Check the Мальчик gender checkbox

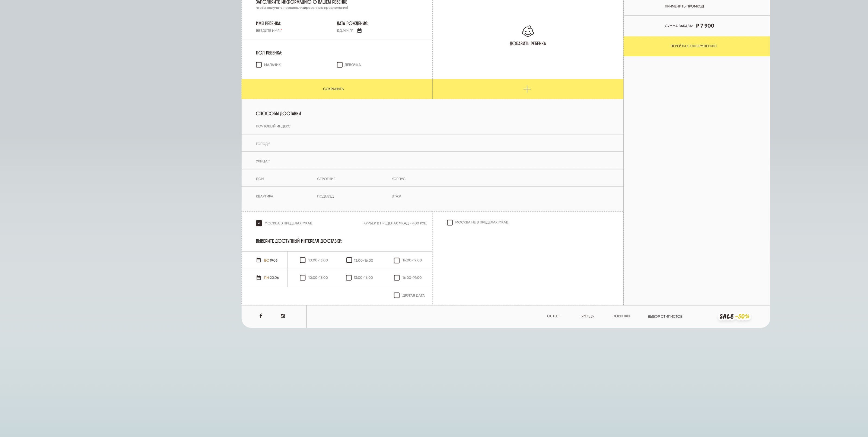click(259, 65)
